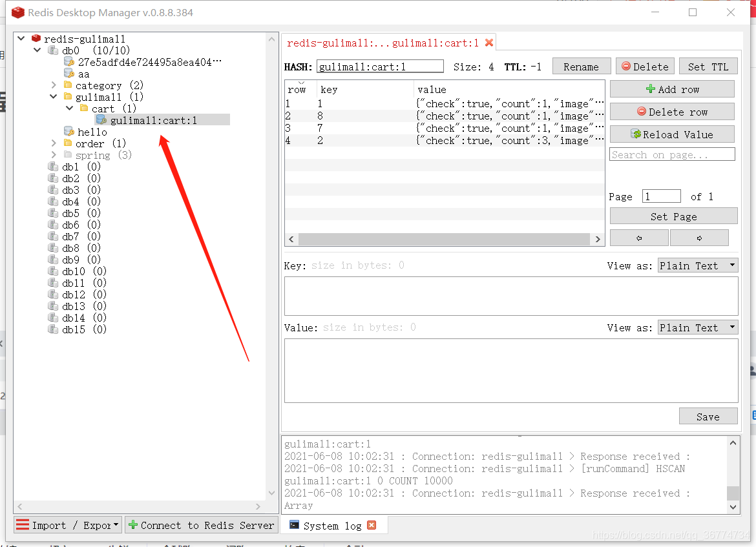Delete the gulimall:cart:1 key
This screenshot has height=547, width=756.
(645, 67)
